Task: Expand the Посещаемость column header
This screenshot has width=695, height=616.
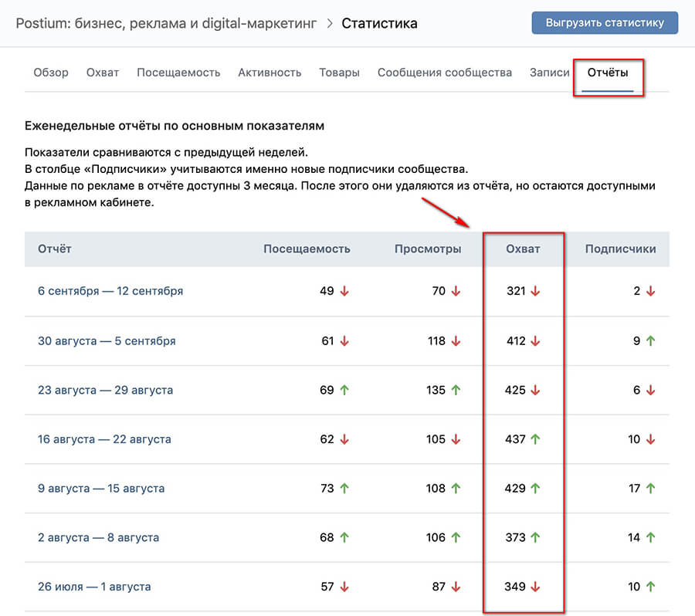Action: pos(306,249)
